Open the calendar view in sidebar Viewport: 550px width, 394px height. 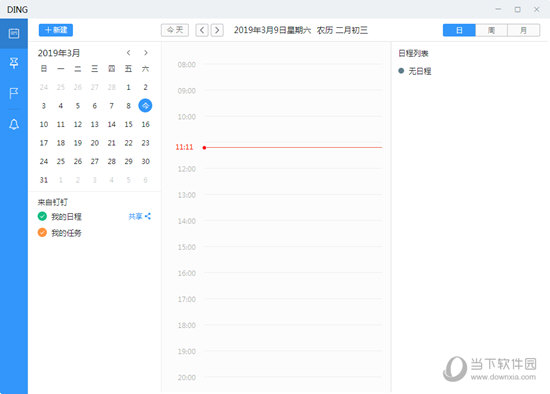pos(14,34)
